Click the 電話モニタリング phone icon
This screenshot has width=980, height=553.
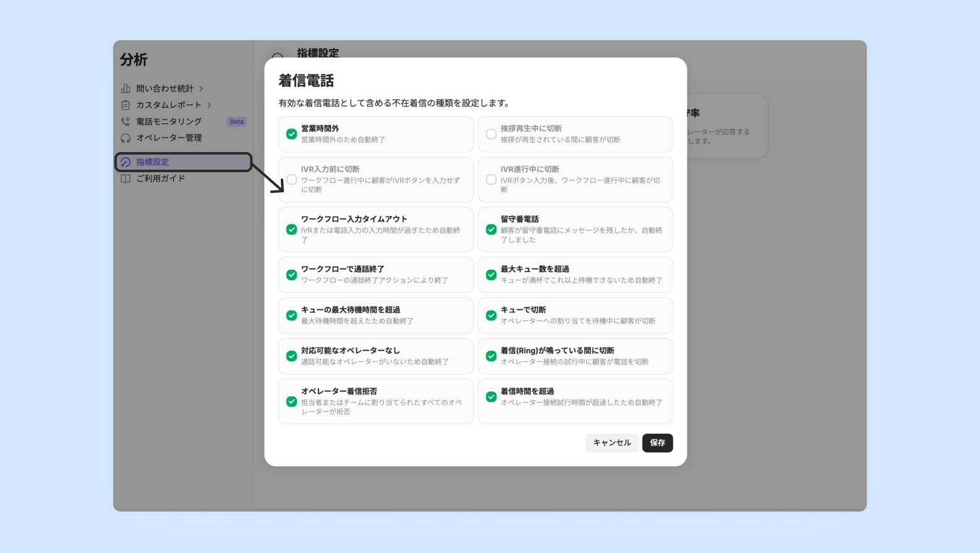point(126,121)
